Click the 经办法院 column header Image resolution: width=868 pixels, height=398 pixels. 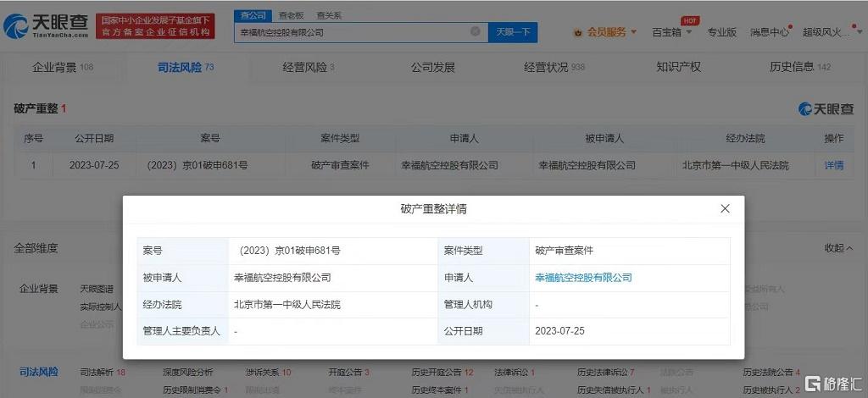click(x=745, y=138)
